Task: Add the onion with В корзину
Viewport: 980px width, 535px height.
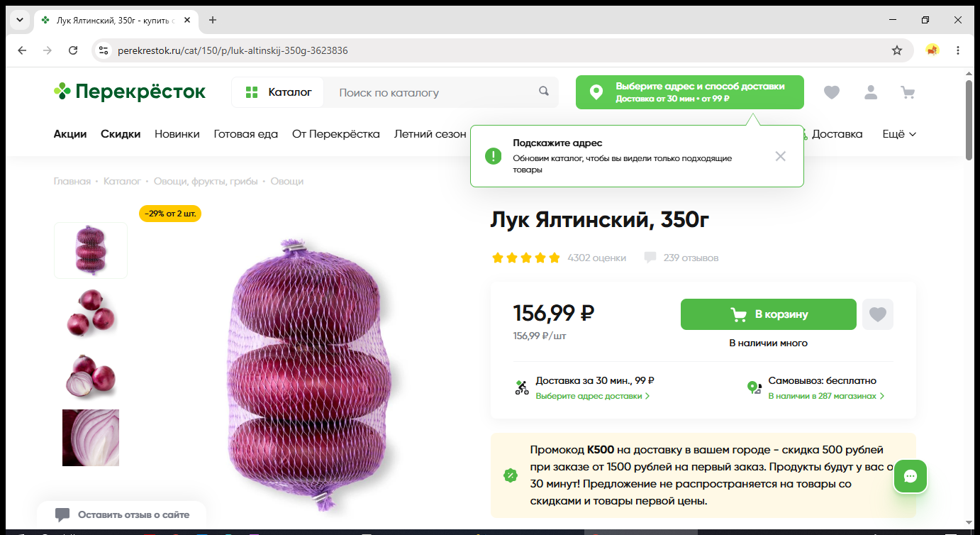Action: (769, 314)
